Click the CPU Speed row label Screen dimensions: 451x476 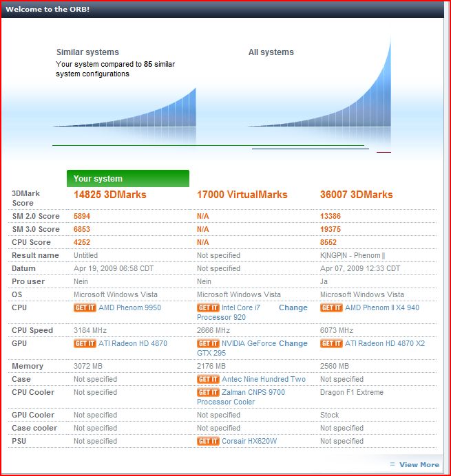point(32,330)
